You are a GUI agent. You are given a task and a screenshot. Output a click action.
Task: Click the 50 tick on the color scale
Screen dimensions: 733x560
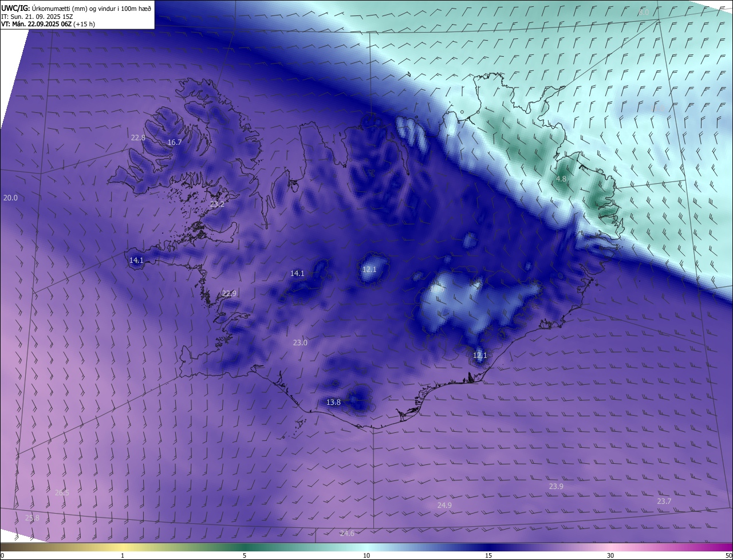[x=728, y=555]
